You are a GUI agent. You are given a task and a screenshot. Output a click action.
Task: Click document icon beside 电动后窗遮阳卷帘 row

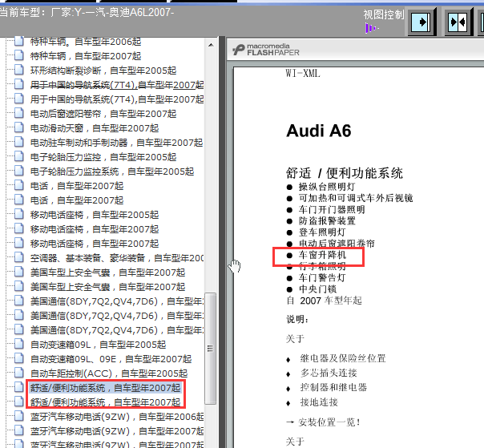18,113
